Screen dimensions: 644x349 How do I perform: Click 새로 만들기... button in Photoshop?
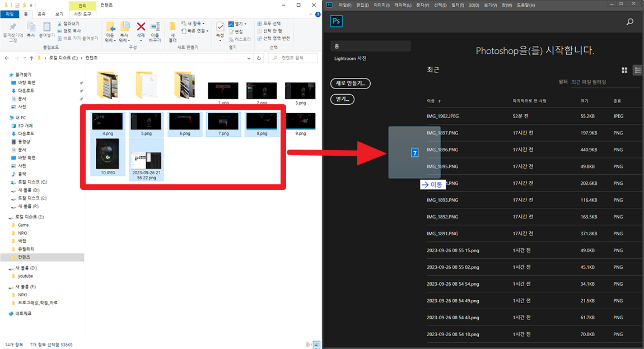[x=351, y=83]
